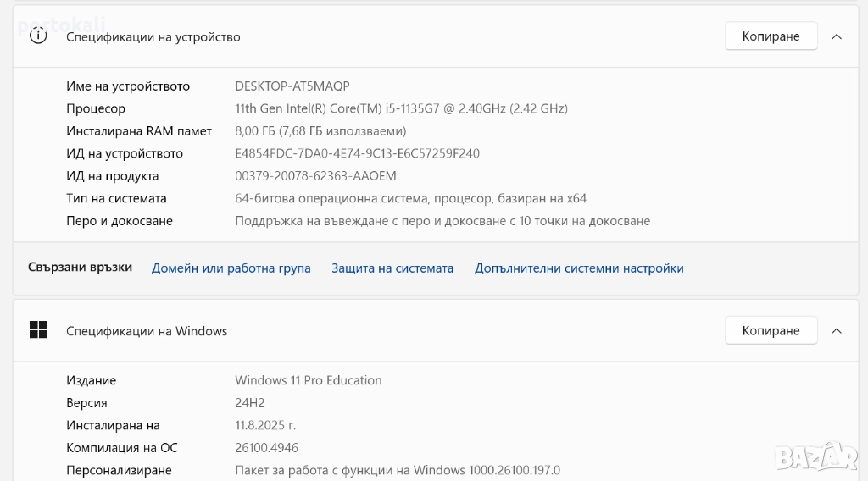Screen dimensions: 868x481
Task: Click the processor value i5-1135G7 text
Action: 401,108
